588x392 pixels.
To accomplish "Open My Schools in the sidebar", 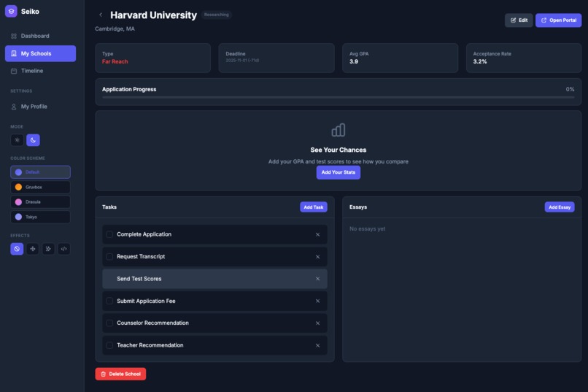I will [41, 53].
